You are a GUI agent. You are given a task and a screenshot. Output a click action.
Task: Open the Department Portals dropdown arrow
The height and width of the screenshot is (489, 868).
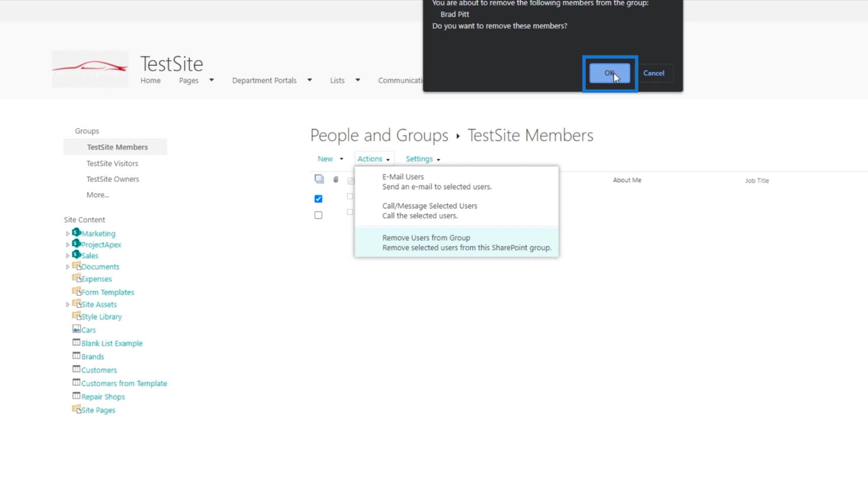coord(310,80)
